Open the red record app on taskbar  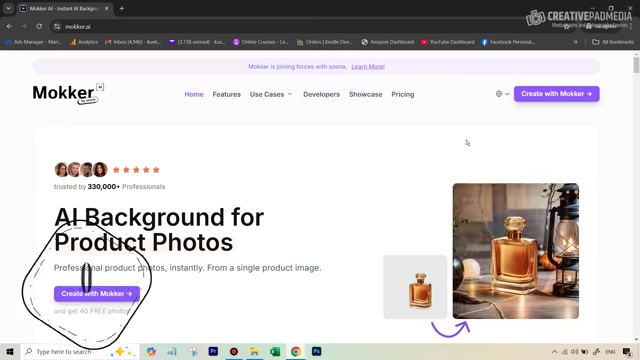click(x=234, y=351)
